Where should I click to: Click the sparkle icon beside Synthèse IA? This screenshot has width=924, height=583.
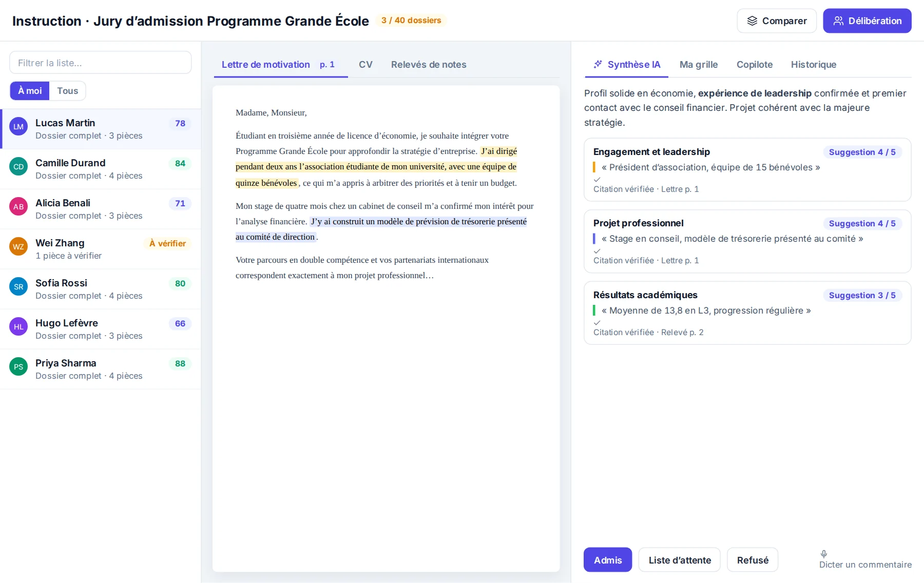[x=598, y=64]
